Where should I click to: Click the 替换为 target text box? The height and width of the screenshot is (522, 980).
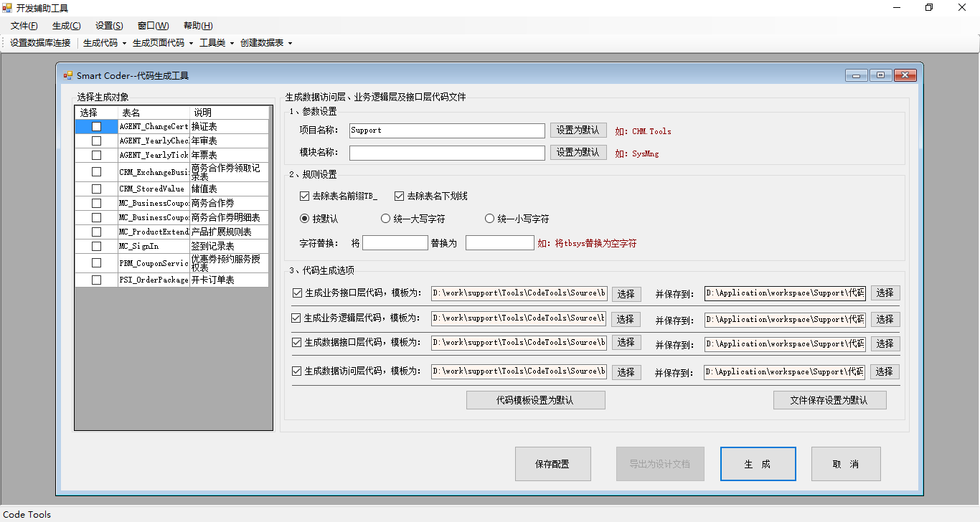point(500,243)
